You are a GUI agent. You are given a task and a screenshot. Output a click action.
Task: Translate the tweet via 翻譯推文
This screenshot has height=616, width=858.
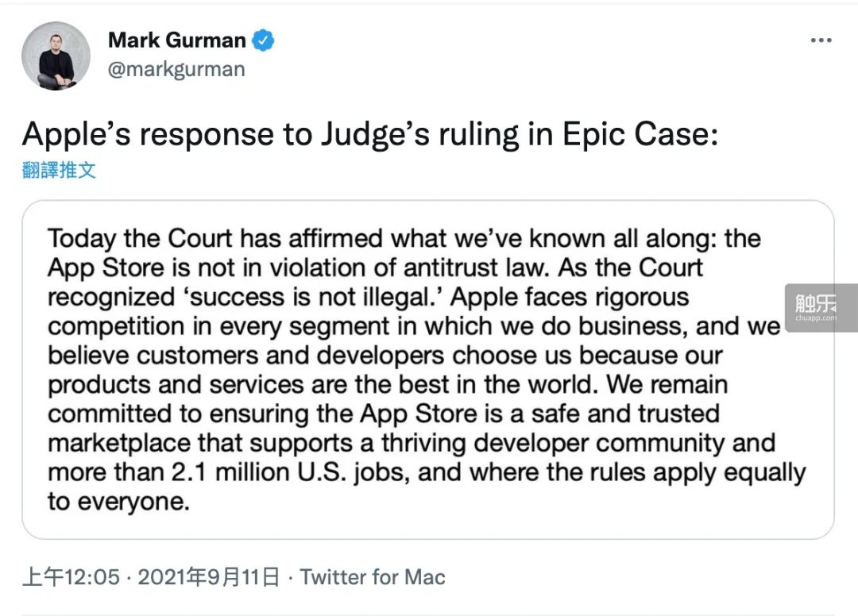[59, 169]
